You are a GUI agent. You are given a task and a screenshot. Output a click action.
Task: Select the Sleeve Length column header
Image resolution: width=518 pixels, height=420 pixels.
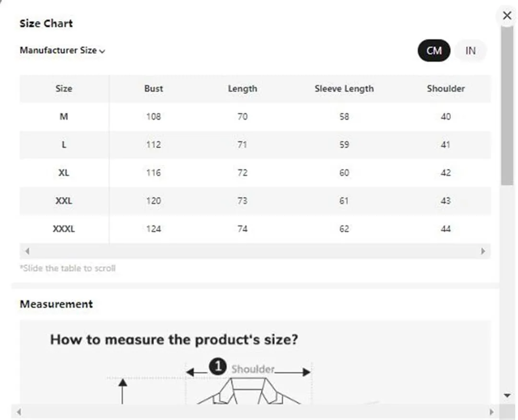point(344,89)
